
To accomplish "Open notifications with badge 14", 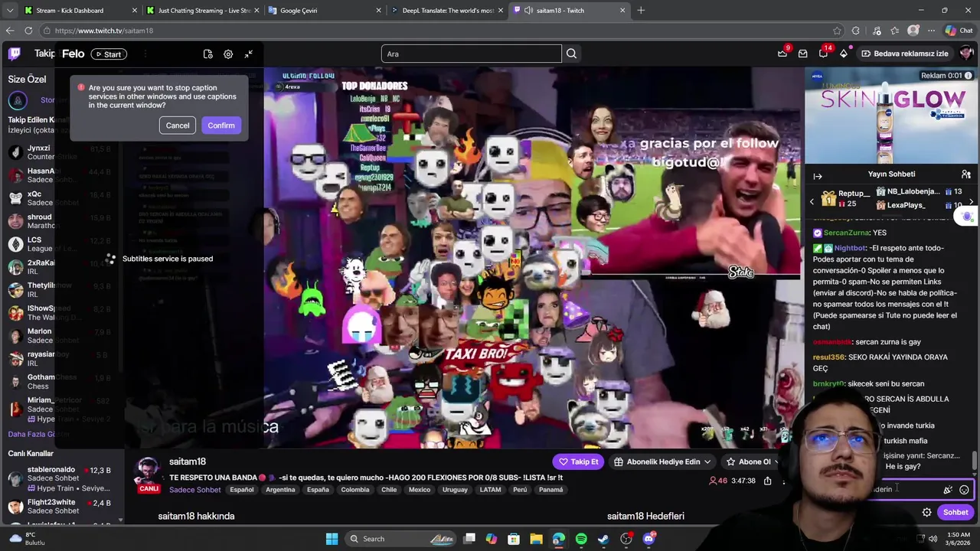I will pyautogui.click(x=823, y=54).
